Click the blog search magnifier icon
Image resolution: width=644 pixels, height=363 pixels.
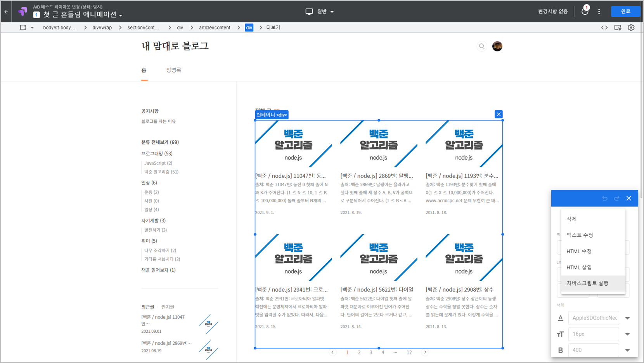click(482, 46)
